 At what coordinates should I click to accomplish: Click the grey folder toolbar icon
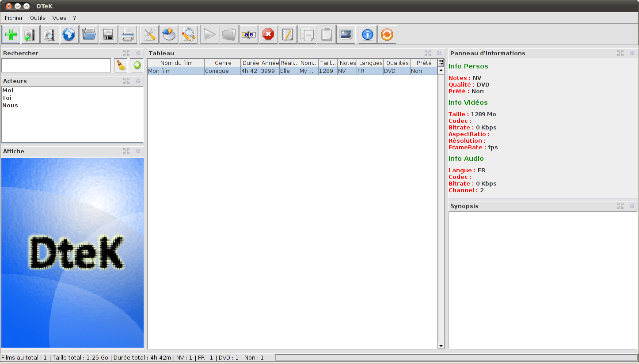tap(229, 34)
